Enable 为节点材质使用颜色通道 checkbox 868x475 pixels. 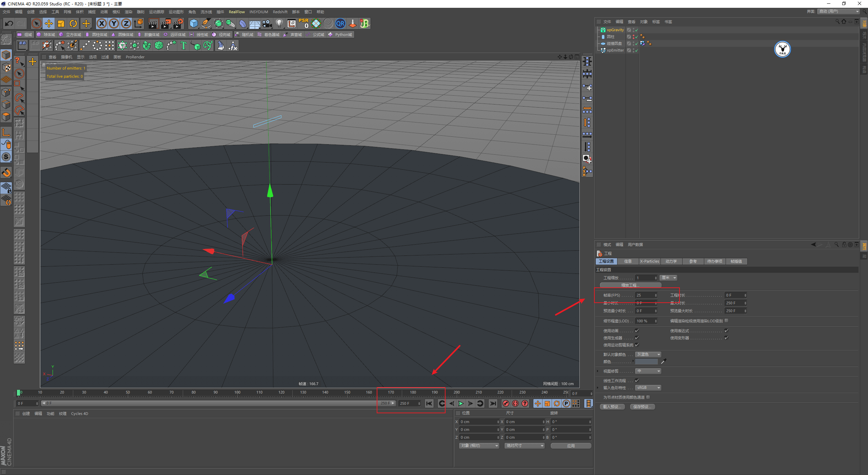tap(648, 397)
